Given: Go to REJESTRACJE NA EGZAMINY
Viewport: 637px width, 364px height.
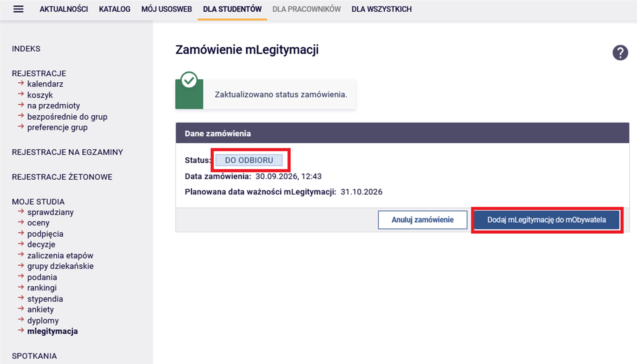Looking at the screenshot, I should point(67,152).
